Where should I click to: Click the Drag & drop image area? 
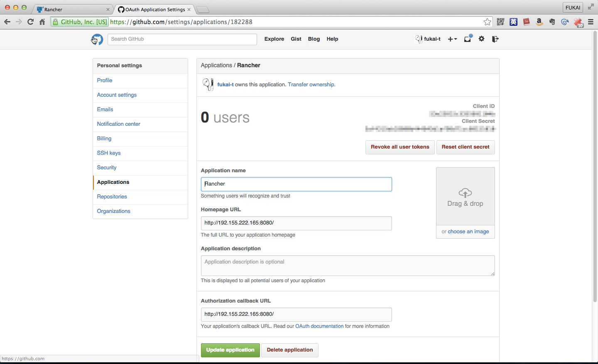click(466, 196)
